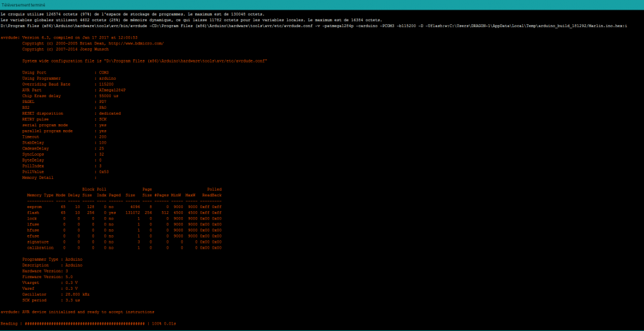Click the AVR Part value ATmega1284P
The image size is (644, 331).
pyautogui.click(x=112, y=90)
